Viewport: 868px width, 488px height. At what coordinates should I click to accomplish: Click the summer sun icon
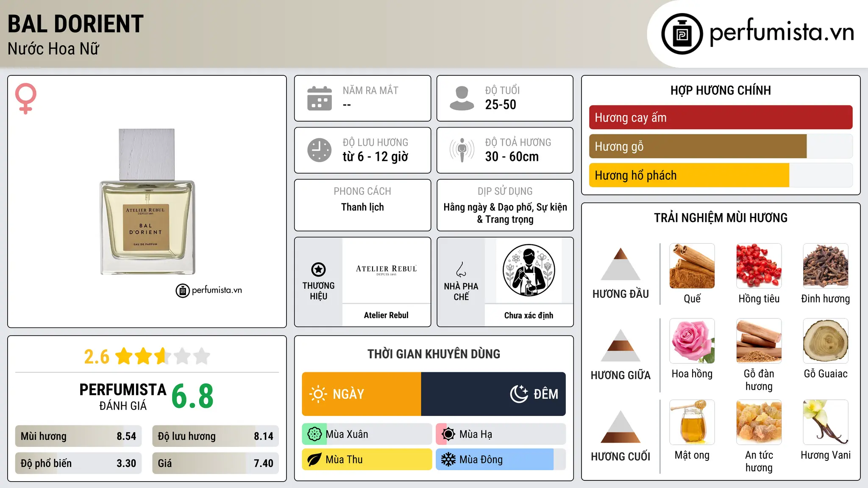[x=448, y=434]
